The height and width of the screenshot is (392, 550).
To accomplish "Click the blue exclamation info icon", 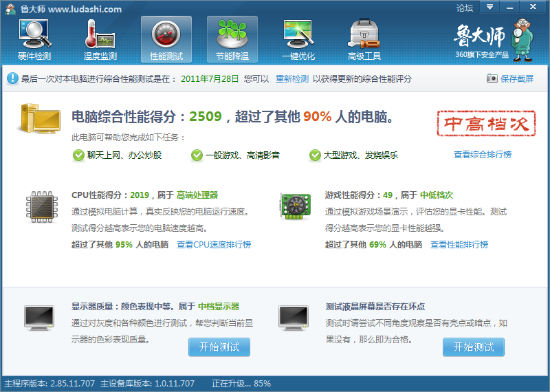I will coord(12,78).
